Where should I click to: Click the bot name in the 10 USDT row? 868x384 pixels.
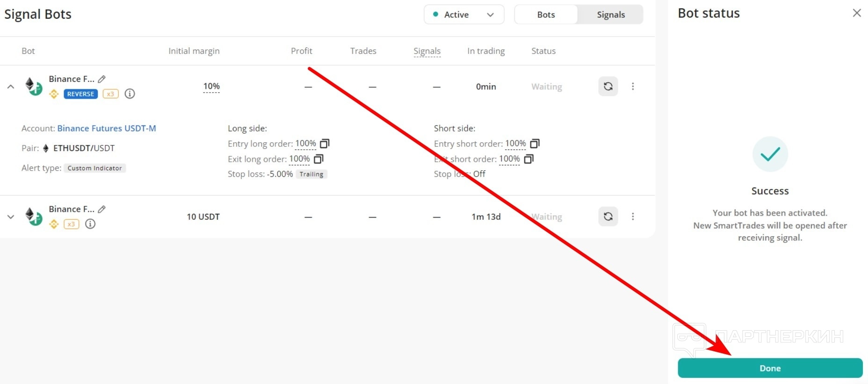coord(72,209)
